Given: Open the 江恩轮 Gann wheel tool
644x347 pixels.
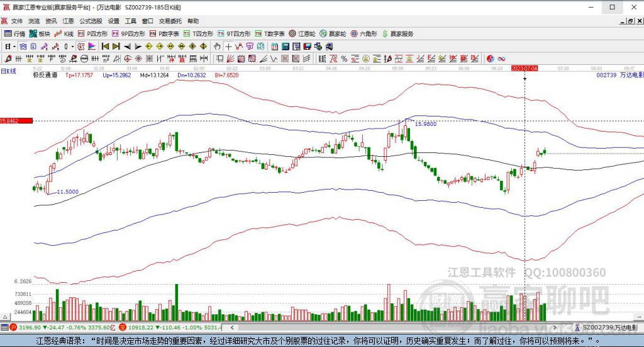Looking at the screenshot, I should (x=302, y=34).
